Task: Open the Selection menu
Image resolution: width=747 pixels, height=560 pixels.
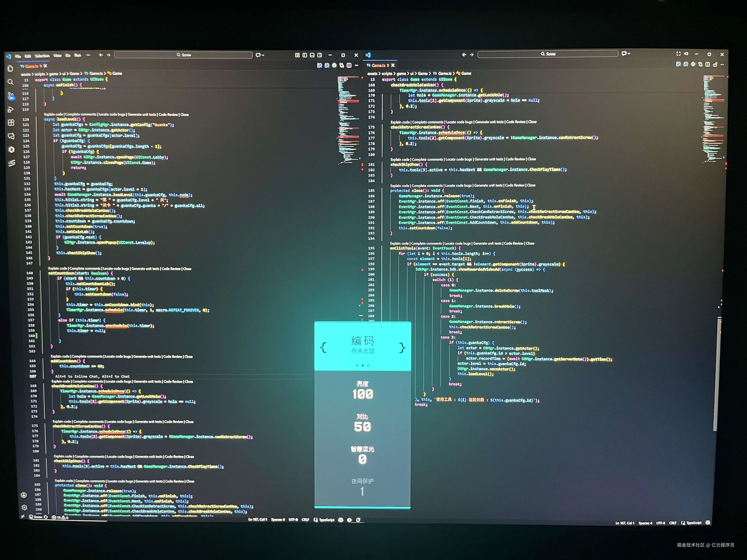Action: tap(42, 56)
